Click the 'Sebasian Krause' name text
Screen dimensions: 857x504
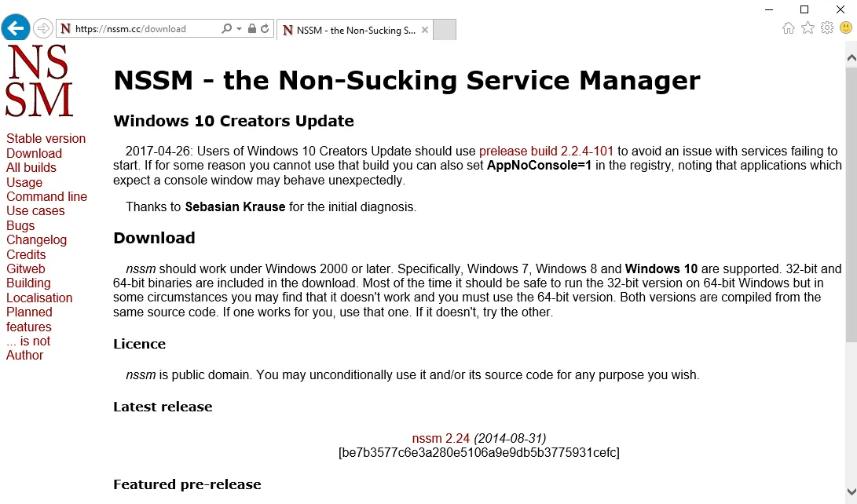coord(235,207)
